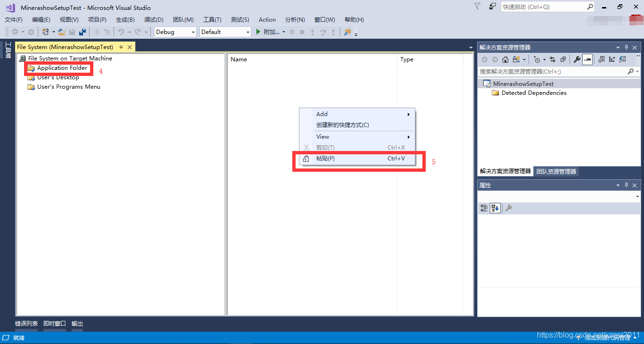Click the Navigate Backward toolbar arrow

(x=16, y=32)
